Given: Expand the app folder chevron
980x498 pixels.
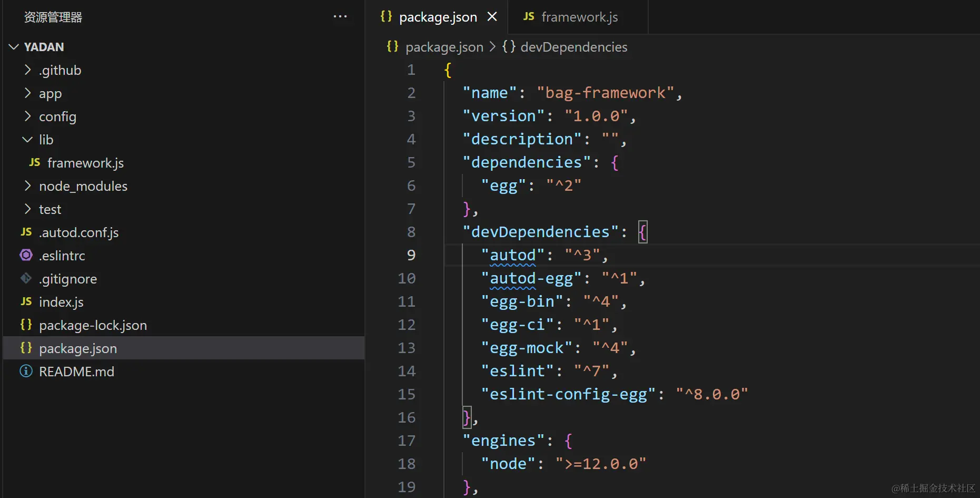Looking at the screenshot, I should click(28, 93).
